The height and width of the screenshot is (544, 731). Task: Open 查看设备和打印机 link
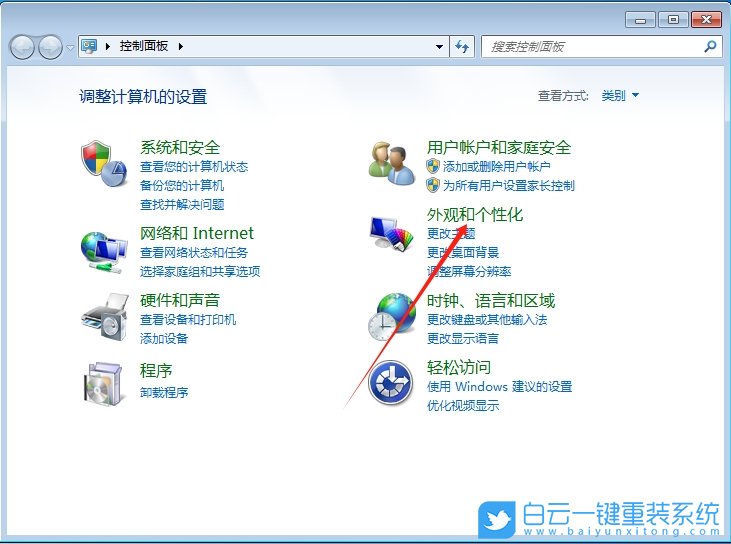tap(188, 319)
